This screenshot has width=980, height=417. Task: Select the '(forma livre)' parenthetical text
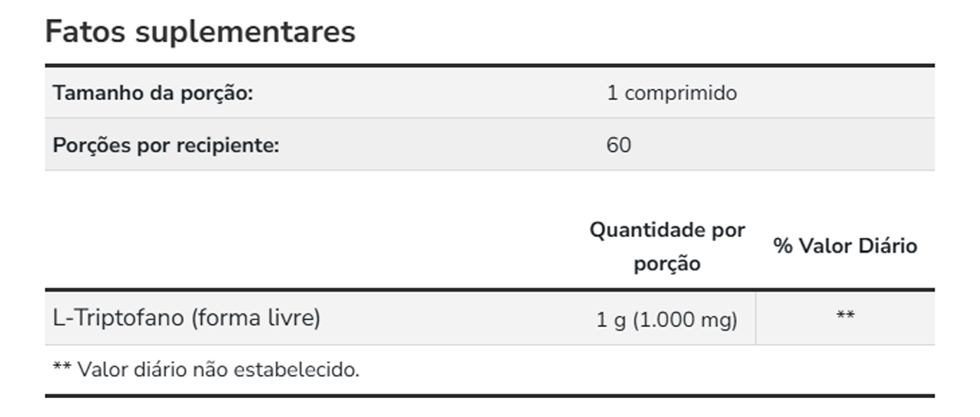point(256,318)
